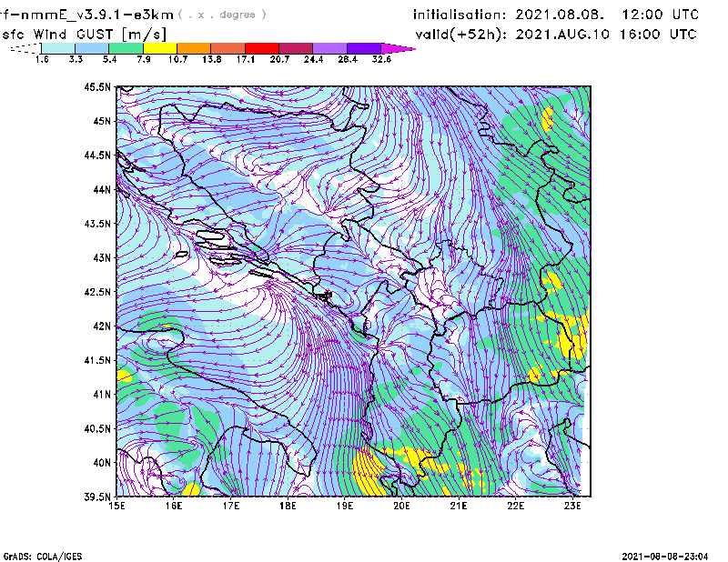
Task: Click the grey '( . x . degree )' text
Action: [x=222, y=15]
